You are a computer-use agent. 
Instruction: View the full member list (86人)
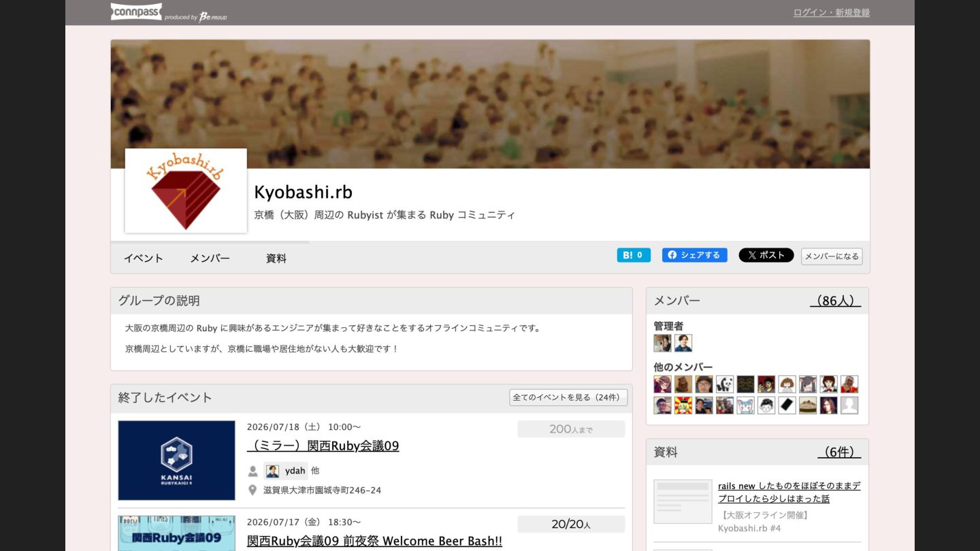[835, 301]
